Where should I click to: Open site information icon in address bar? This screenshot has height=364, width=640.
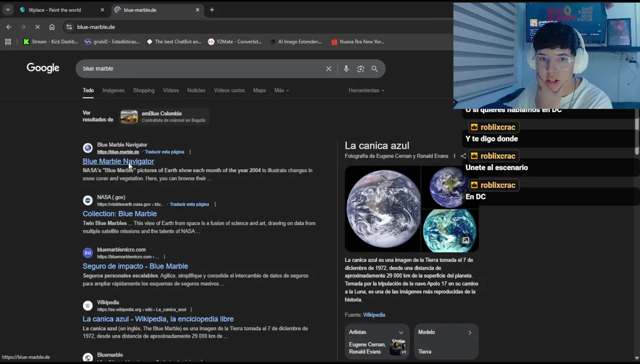[69, 27]
